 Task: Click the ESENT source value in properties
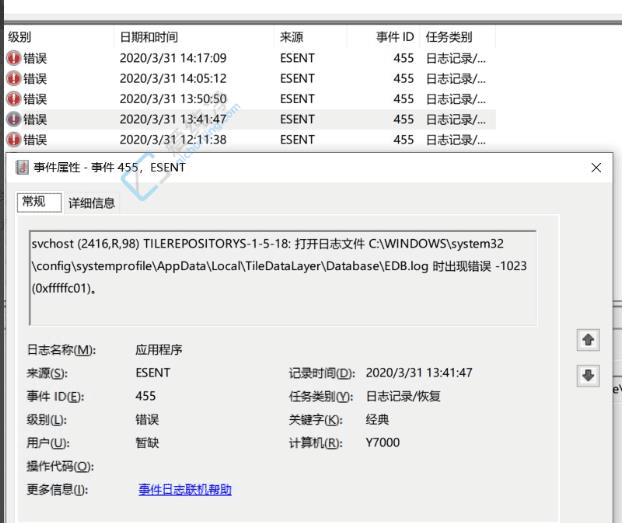tap(153, 373)
